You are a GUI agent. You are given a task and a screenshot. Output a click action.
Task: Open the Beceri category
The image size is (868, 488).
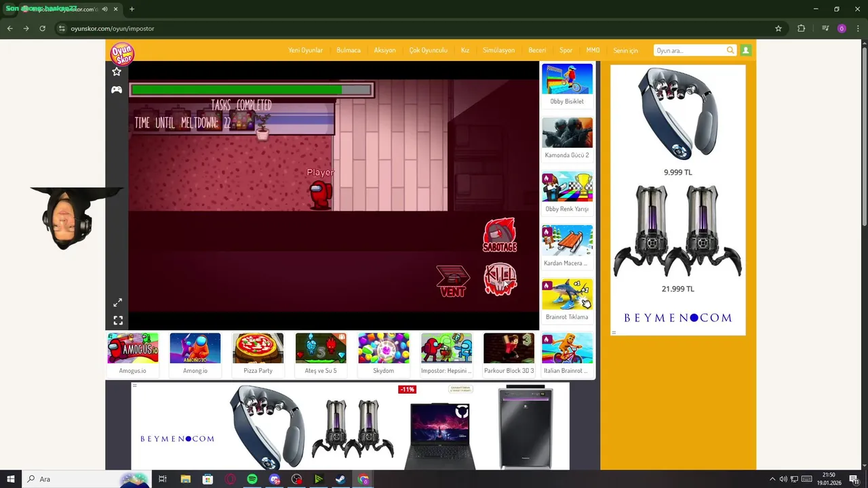[537, 50]
